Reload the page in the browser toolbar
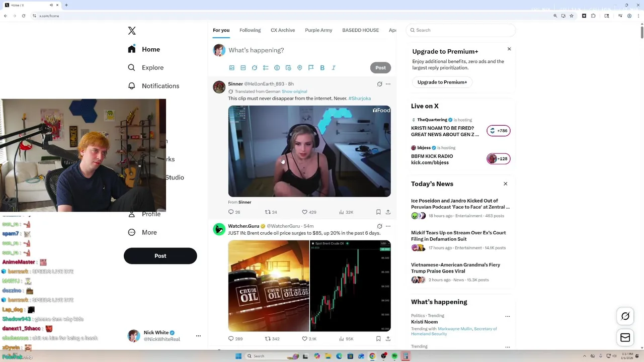 [x=25, y=16]
